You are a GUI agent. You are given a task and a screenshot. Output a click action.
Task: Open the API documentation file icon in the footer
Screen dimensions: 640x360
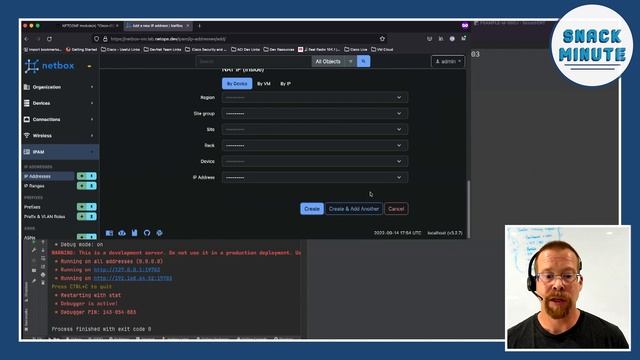(134, 233)
